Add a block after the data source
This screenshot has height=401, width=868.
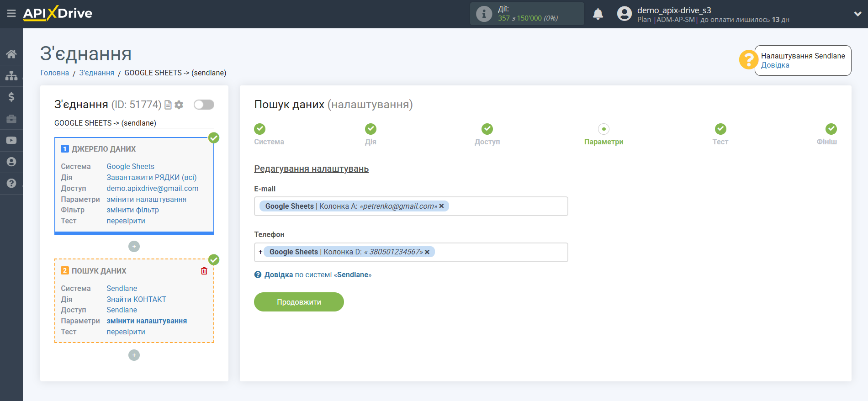coord(134,247)
